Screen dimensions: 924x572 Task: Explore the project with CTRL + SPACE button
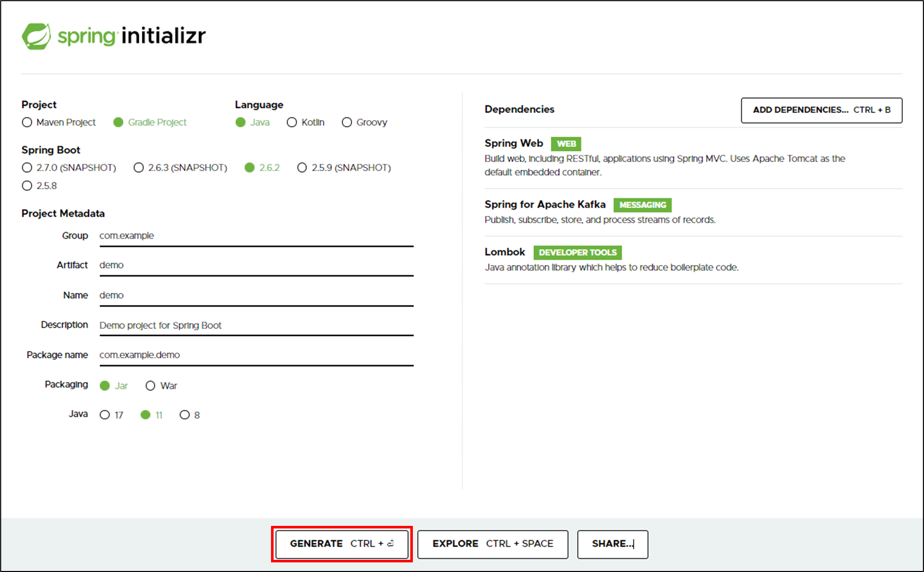click(x=492, y=544)
